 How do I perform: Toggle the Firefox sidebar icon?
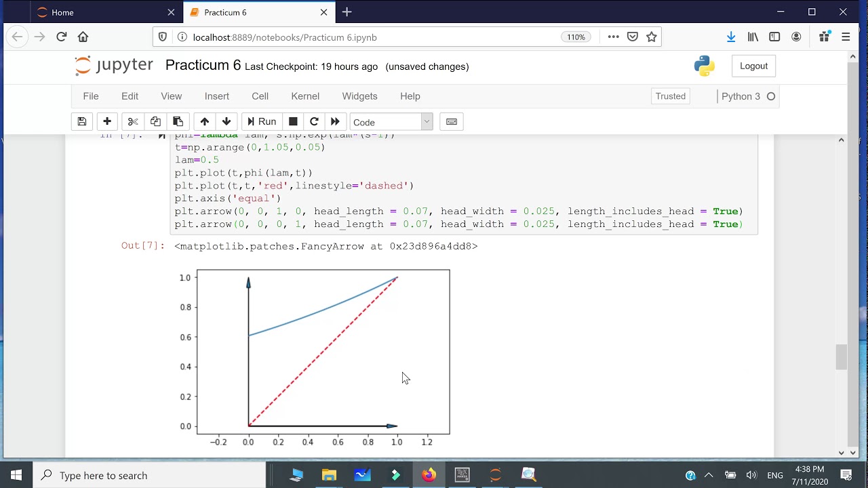pyautogui.click(x=774, y=37)
